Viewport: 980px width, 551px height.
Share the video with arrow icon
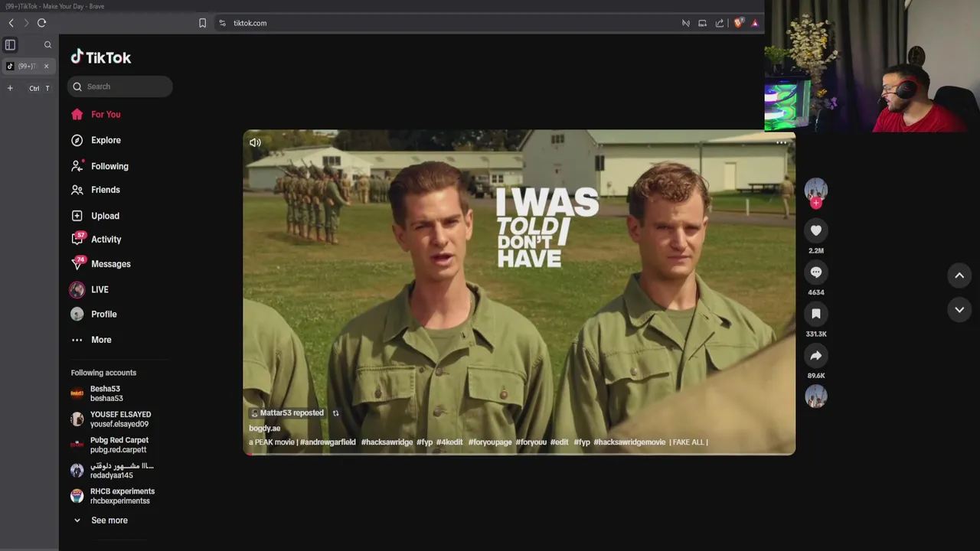click(x=816, y=356)
